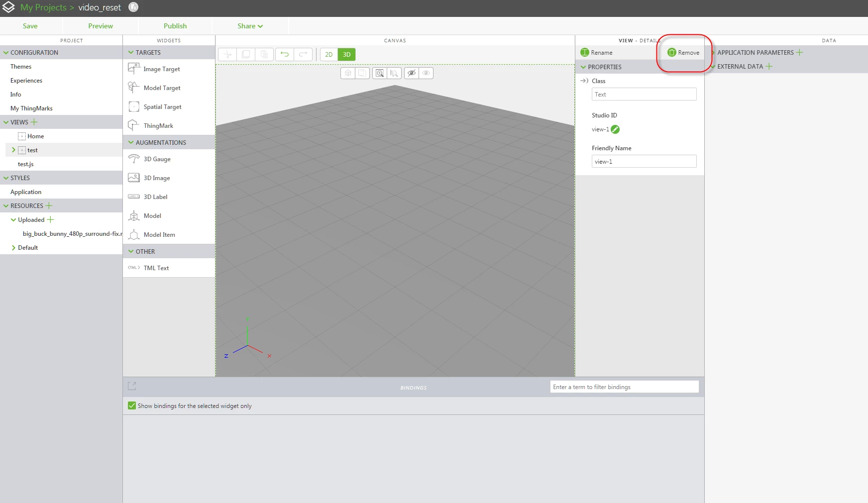Collapse the PROPERTIES section
The height and width of the screenshot is (503, 868).
point(583,67)
